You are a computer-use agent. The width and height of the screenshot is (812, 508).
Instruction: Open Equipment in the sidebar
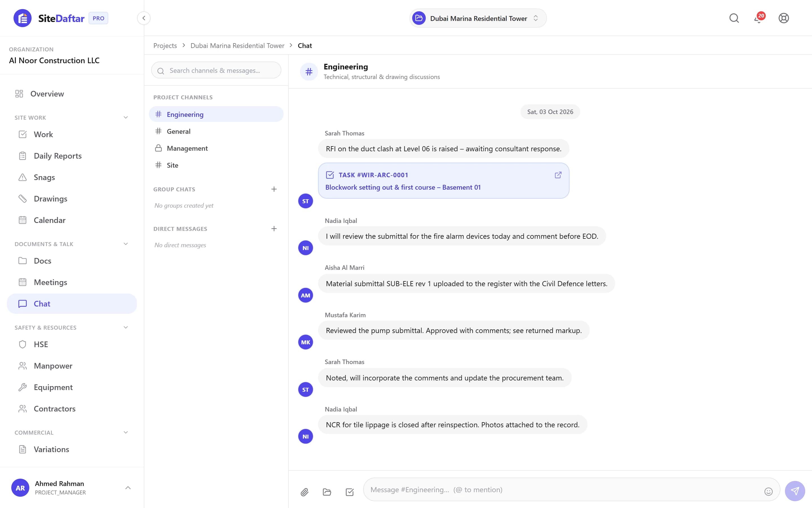72,387
